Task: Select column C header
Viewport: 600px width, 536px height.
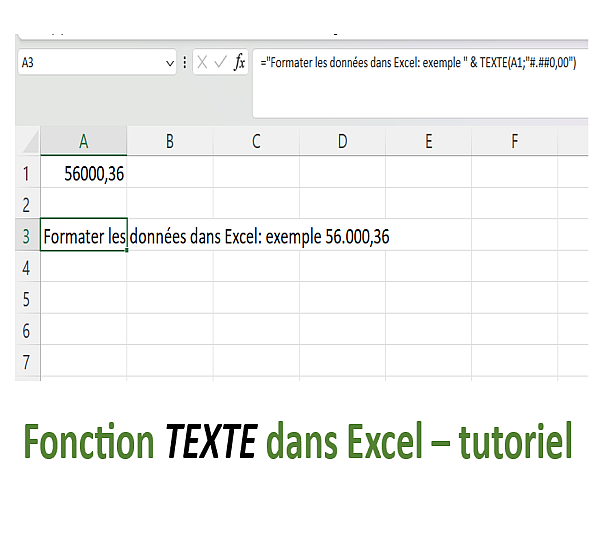Action: point(256,141)
